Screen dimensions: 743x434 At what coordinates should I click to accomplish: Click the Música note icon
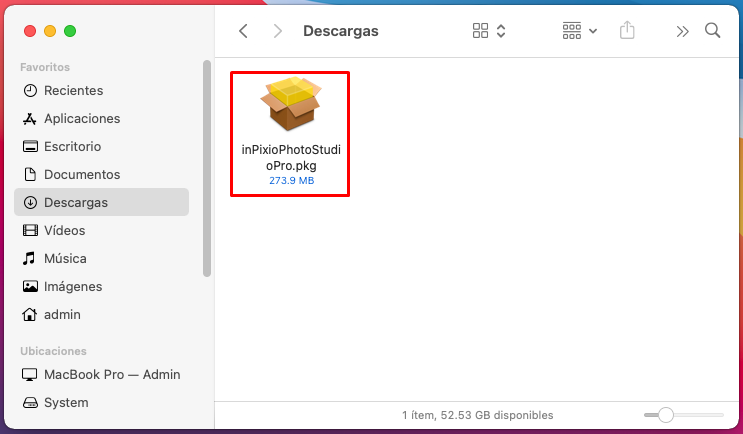point(29,258)
